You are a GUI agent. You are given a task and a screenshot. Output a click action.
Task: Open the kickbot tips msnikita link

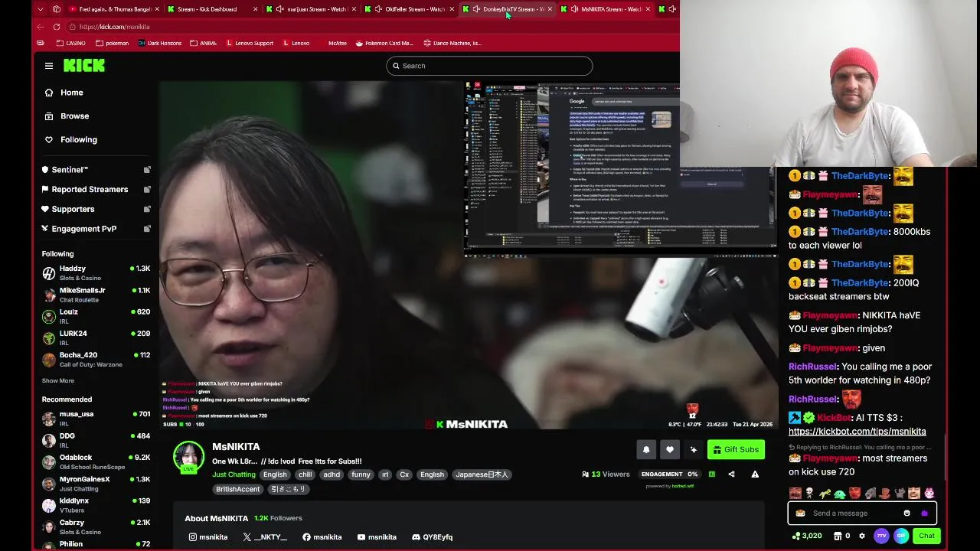click(857, 432)
